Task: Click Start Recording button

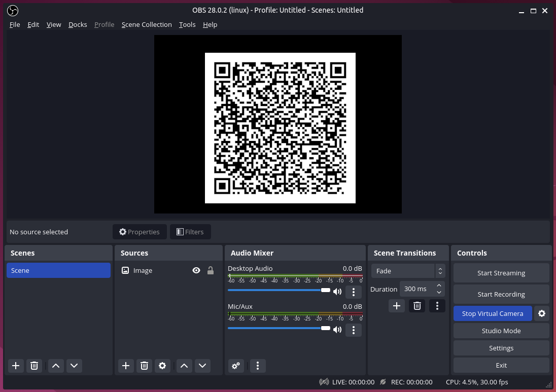Action: point(501,294)
